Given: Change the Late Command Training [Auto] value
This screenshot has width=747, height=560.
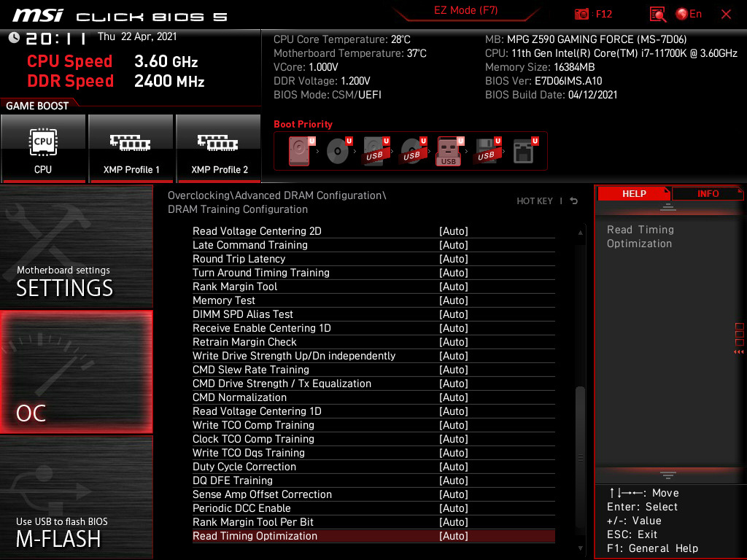Looking at the screenshot, I should click(x=454, y=245).
